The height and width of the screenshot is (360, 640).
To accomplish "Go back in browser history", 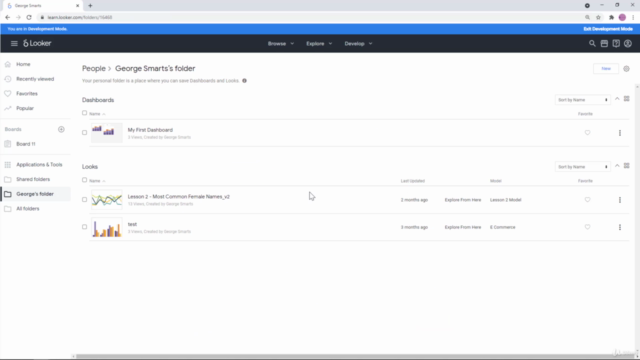I will pos(7,18).
